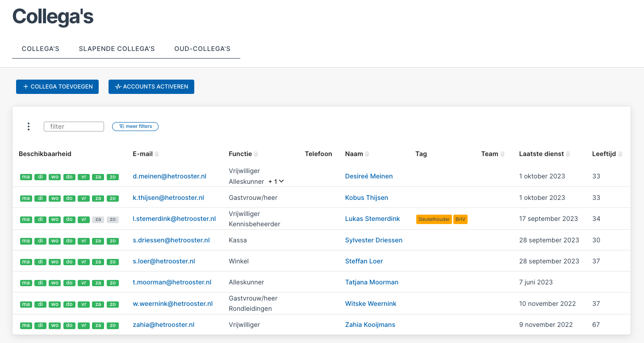Screen dimensions: 644x343
Task: Open Zahia Kooijmans's profile
Action: coord(370,325)
